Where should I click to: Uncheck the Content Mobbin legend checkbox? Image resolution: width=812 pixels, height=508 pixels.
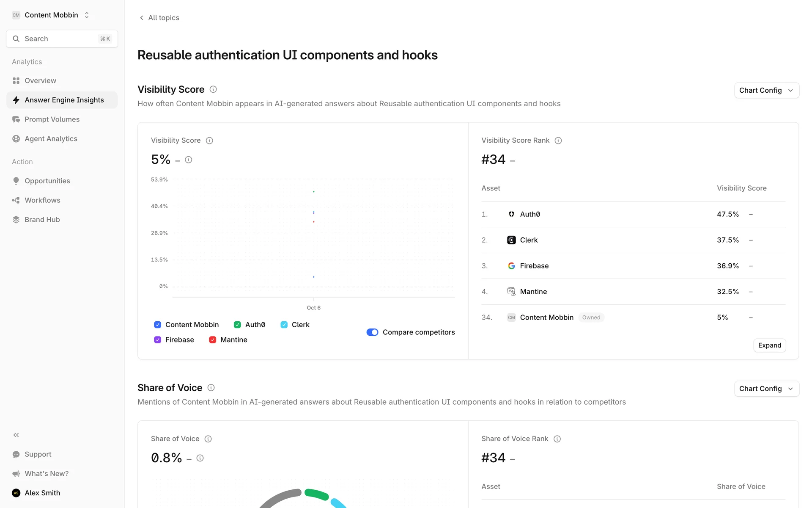[158, 325]
